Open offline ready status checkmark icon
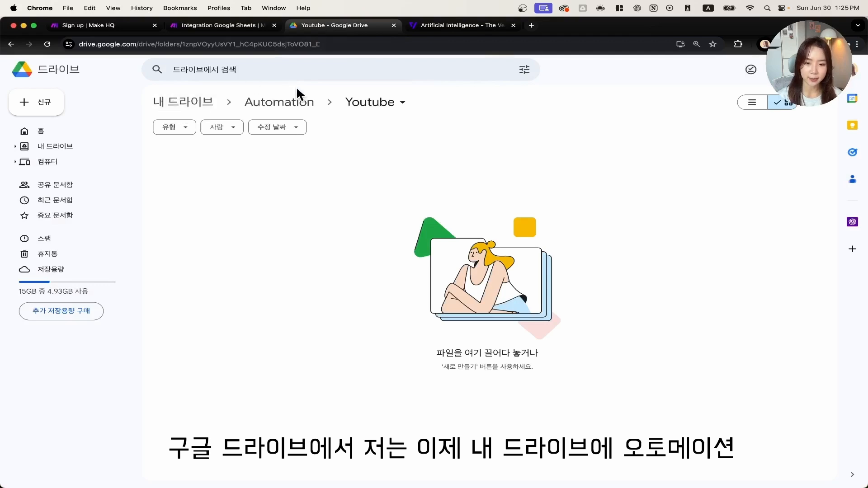Screen dimensions: 868x488 (750, 70)
